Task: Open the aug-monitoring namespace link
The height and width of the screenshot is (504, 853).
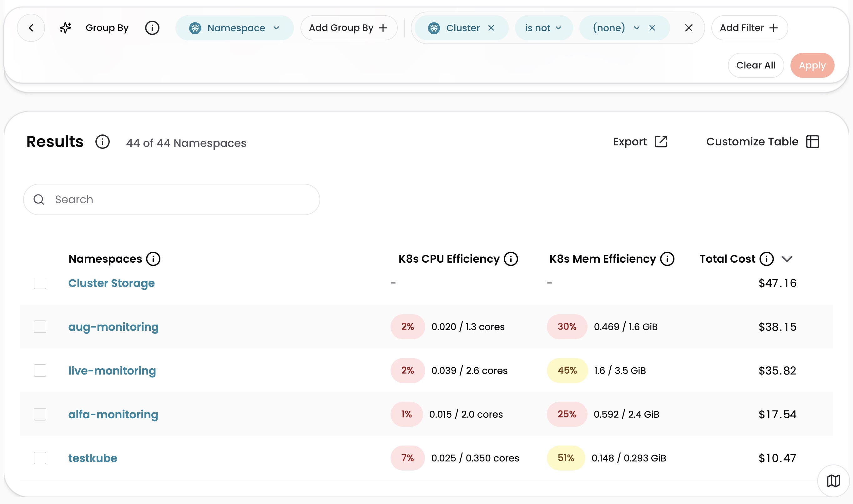Action: tap(114, 327)
